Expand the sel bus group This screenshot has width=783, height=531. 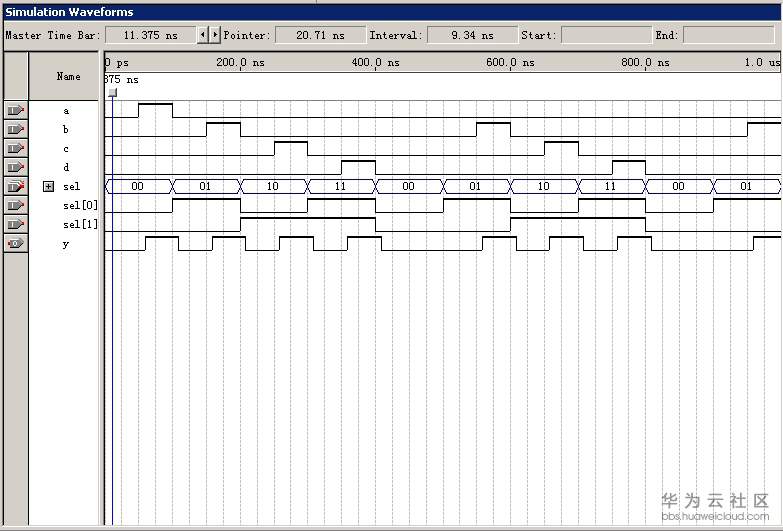pyautogui.click(x=48, y=186)
